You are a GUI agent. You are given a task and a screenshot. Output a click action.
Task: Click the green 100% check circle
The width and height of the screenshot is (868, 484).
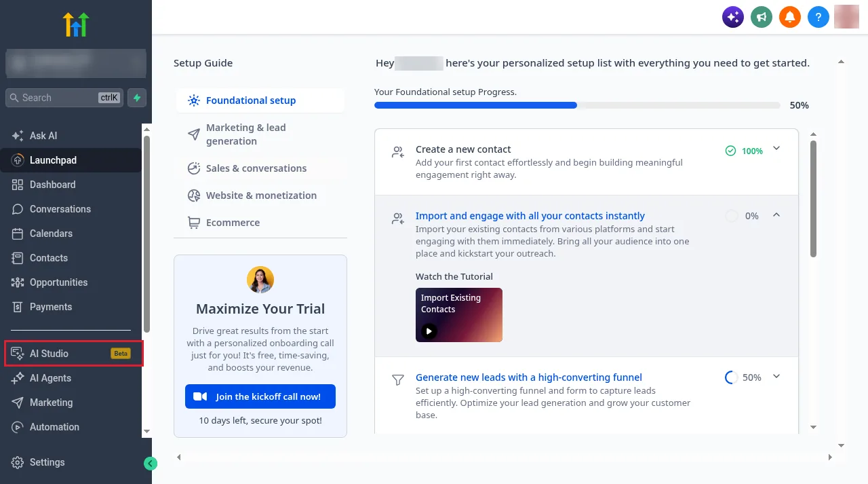tap(730, 151)
